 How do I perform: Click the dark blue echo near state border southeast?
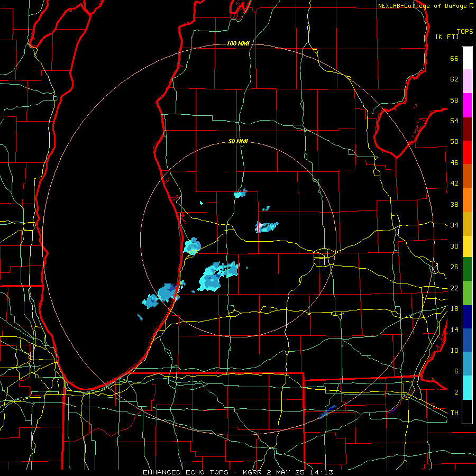[328, 411]
